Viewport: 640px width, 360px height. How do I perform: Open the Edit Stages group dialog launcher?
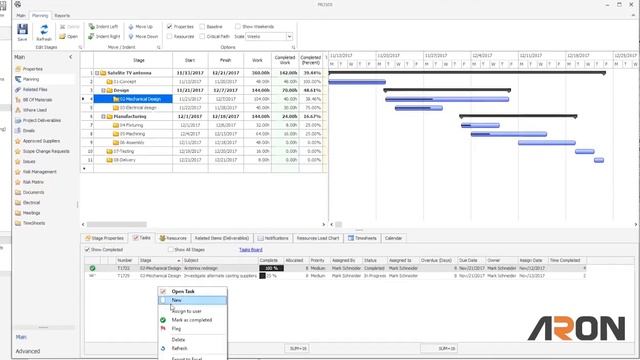point(80,47)
